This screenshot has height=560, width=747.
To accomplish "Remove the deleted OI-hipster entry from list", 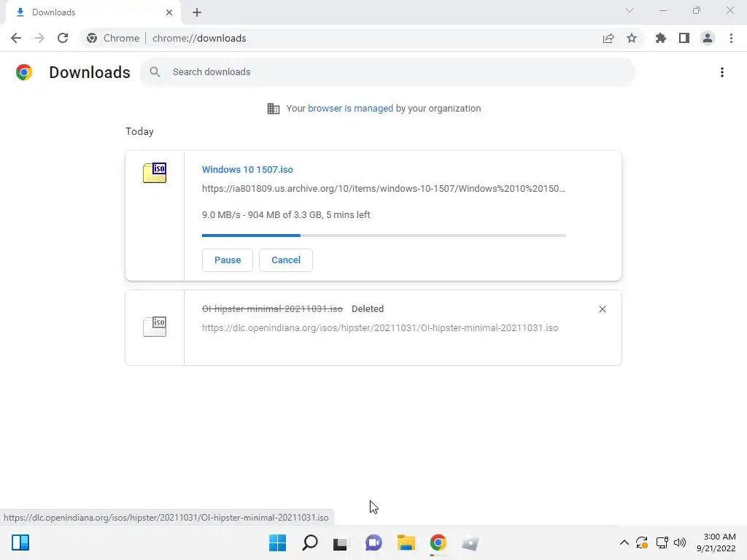I will pos(602,309).
